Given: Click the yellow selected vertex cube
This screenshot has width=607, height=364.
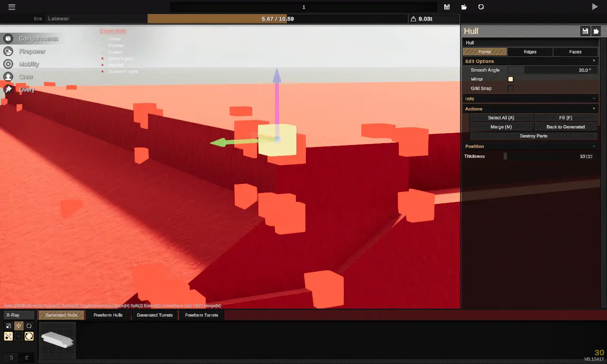Looking at the screenshot, I should tap(277, 139).
